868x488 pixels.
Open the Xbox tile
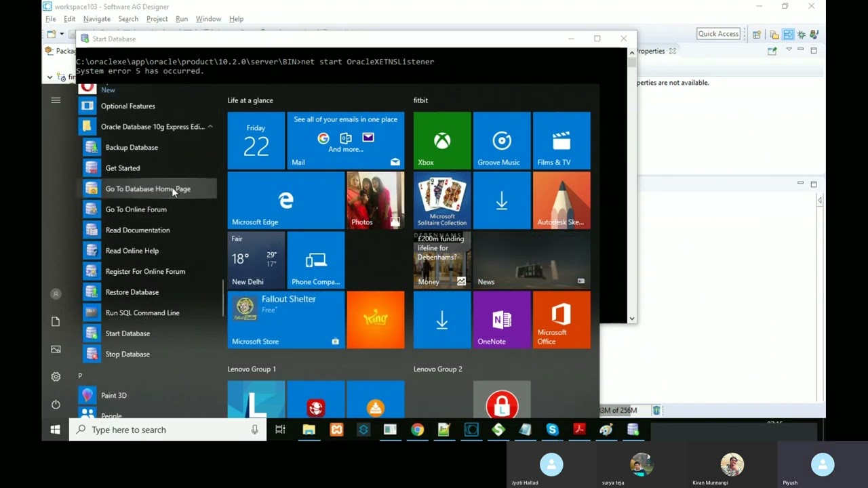442,140
